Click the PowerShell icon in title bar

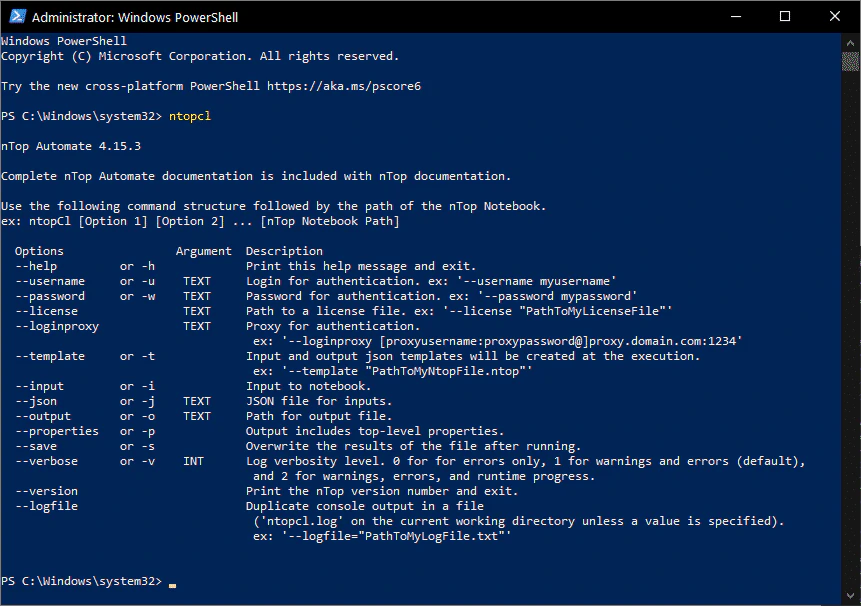[x=18, y=16]
